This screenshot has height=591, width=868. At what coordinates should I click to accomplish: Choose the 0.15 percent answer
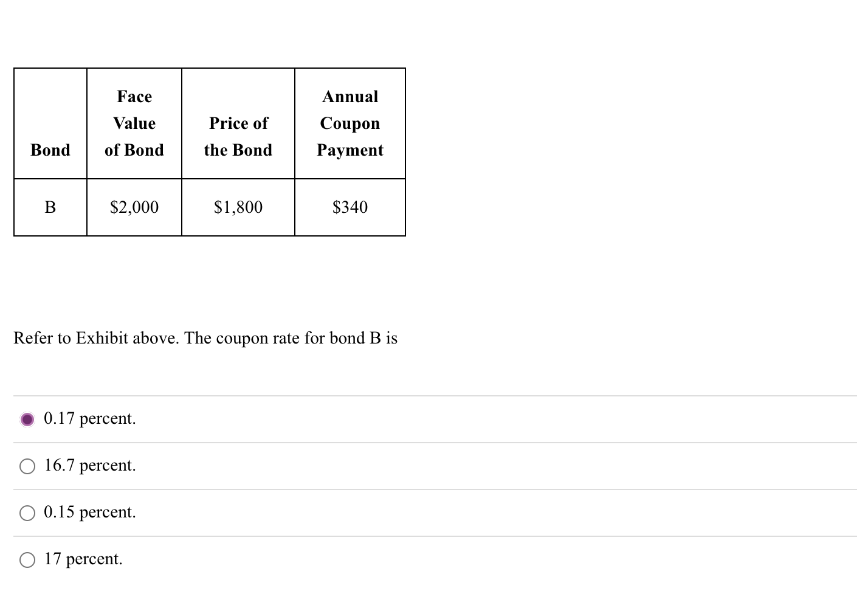point(27,513)
